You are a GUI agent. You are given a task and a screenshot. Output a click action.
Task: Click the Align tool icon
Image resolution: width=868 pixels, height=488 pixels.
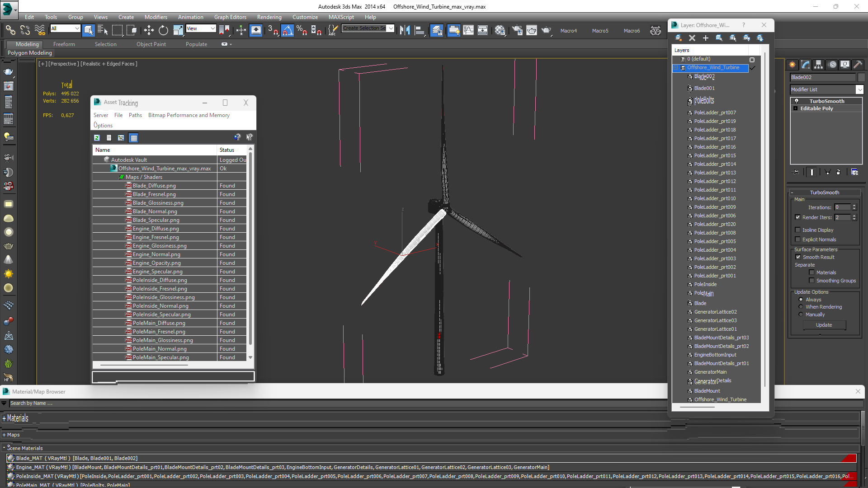[x=420, y=30]
